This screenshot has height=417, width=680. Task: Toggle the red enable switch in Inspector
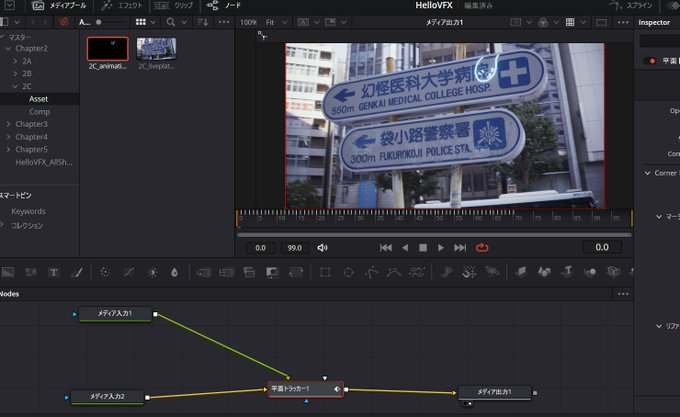tap(650, 61)
